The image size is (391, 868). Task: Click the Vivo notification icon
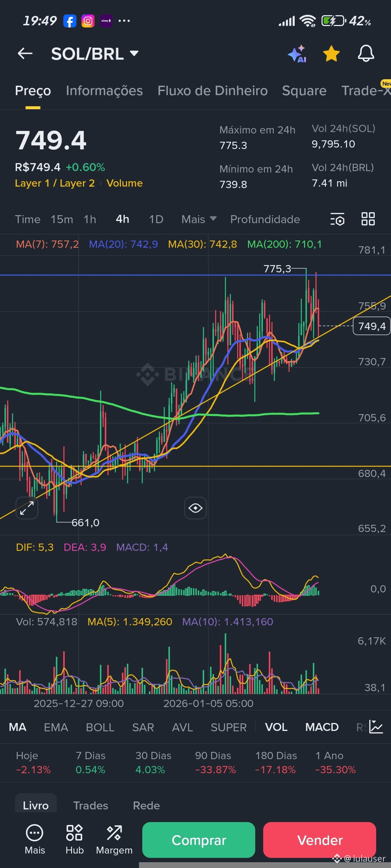pyautogui.click(x=106, y=21)
